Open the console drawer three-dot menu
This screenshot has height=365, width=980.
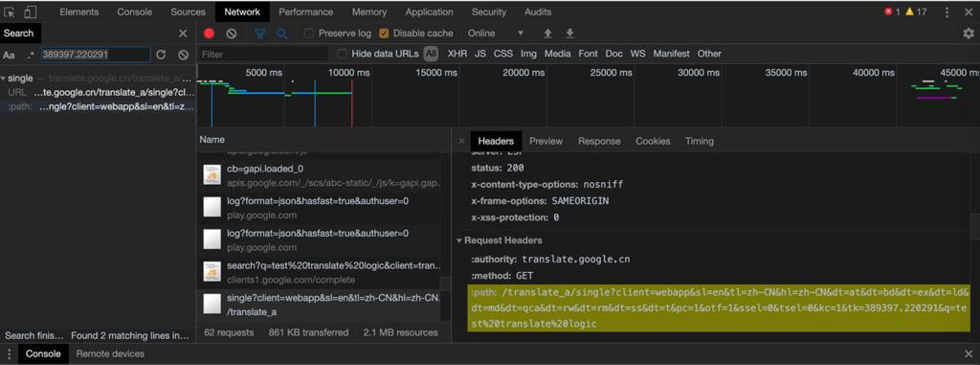coord(10,354)
